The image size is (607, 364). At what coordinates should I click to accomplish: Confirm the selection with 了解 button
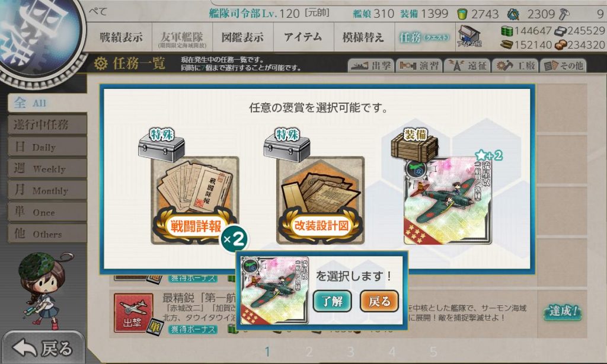click(x=332, y=301)
